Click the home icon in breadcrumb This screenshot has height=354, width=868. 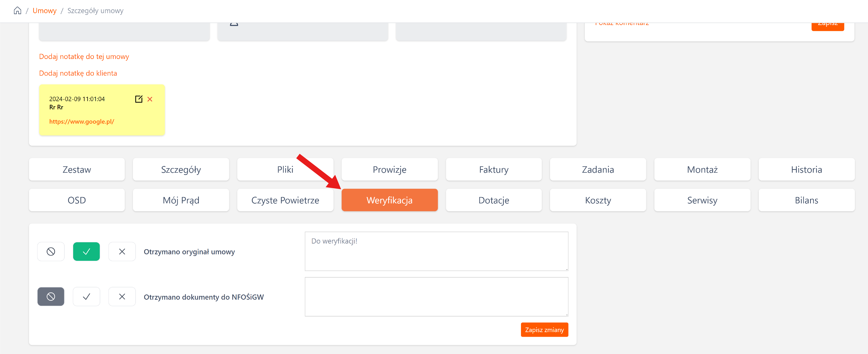(18, 11)
